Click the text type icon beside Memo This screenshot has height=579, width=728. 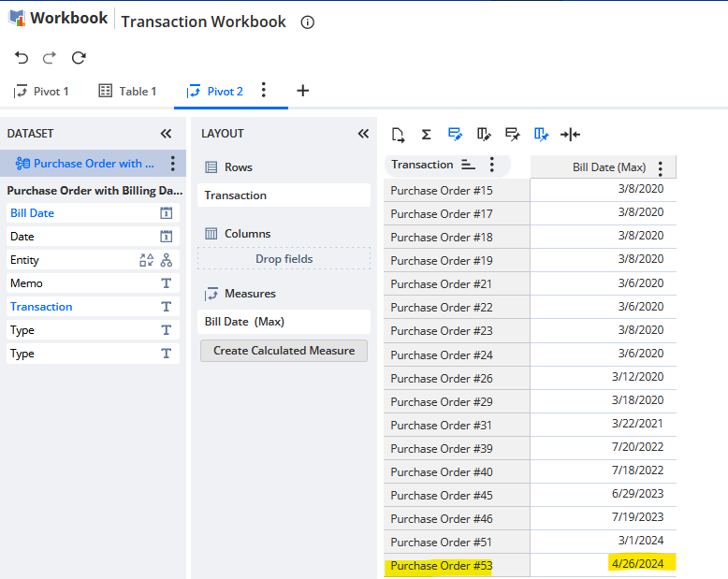(167, 283)
